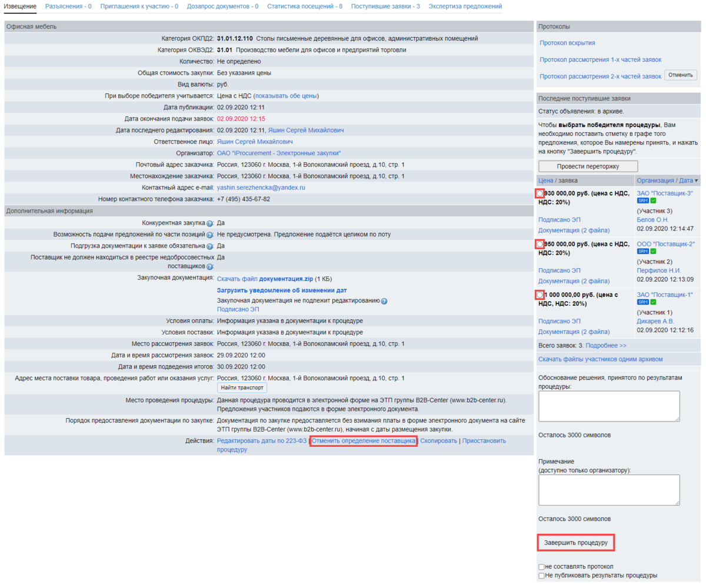Switch to Поступившие заявки tab
706x588 pixels.
tap(385, 6)
